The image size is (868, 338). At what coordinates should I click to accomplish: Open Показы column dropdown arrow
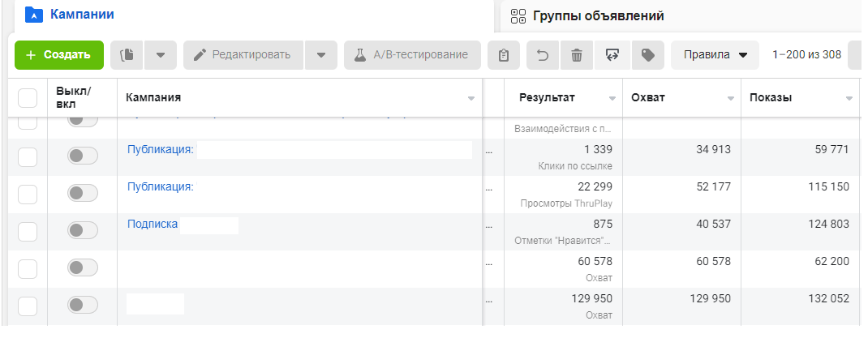click(x=849, y=98)
